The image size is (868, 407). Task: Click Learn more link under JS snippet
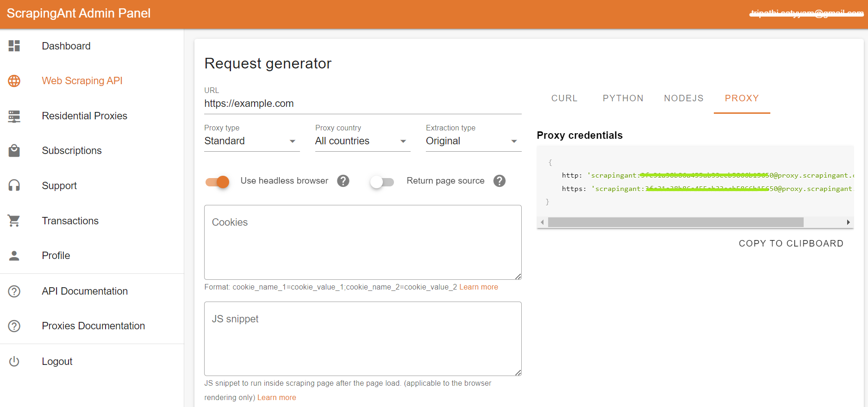[x=276, y=398]
